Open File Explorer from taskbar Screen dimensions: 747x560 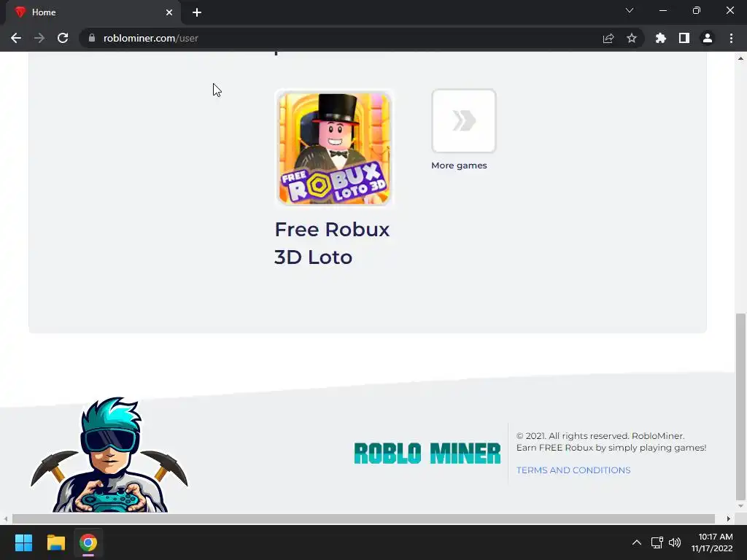click(x=55, y=542)
